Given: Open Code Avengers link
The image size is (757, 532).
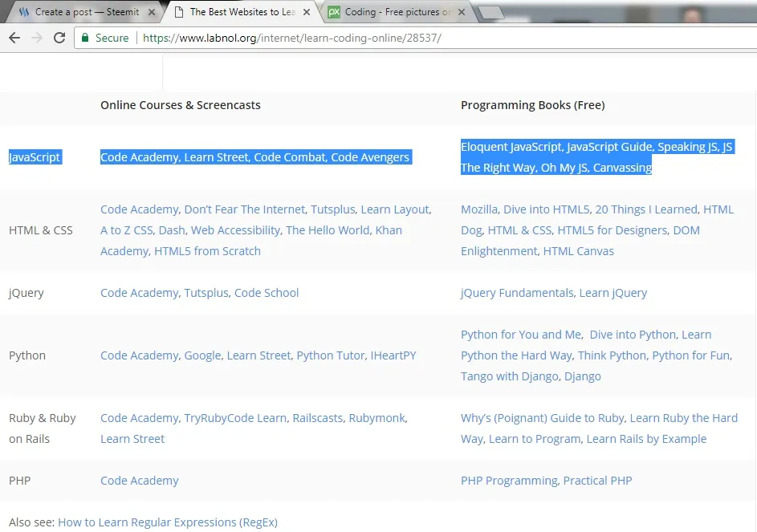Looking at the screenshot, I should 370,157.
